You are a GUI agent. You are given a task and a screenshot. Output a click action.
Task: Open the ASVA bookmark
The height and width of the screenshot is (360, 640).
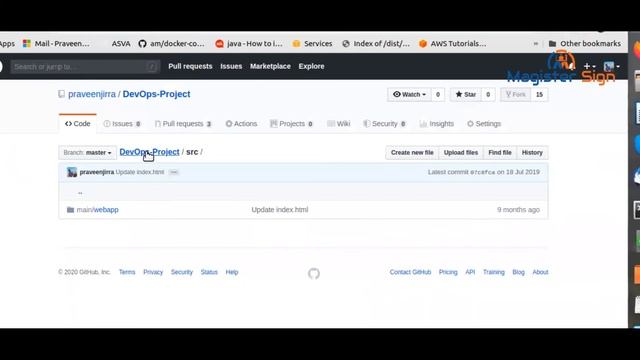[121, 44]
